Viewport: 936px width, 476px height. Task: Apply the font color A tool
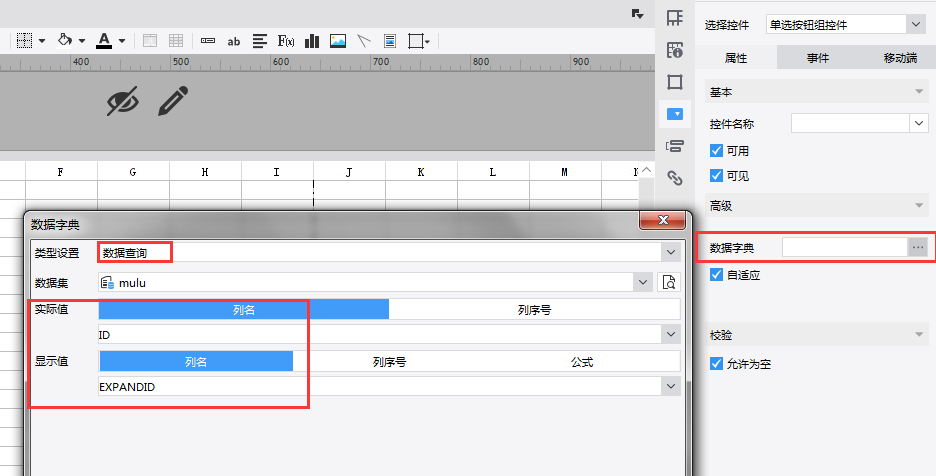(104, 41)
